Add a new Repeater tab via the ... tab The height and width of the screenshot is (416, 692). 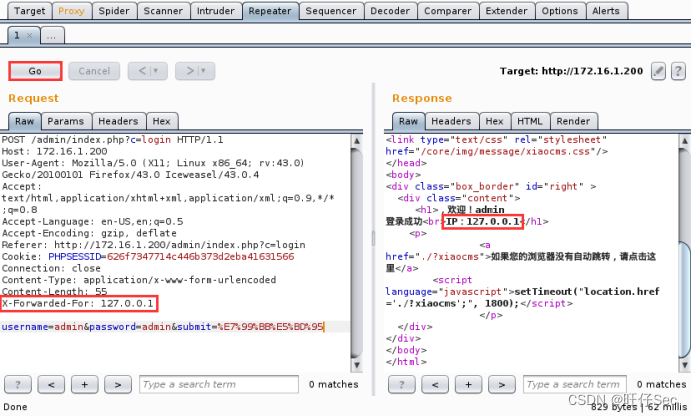pyautogui.click(x=52, y=35)
